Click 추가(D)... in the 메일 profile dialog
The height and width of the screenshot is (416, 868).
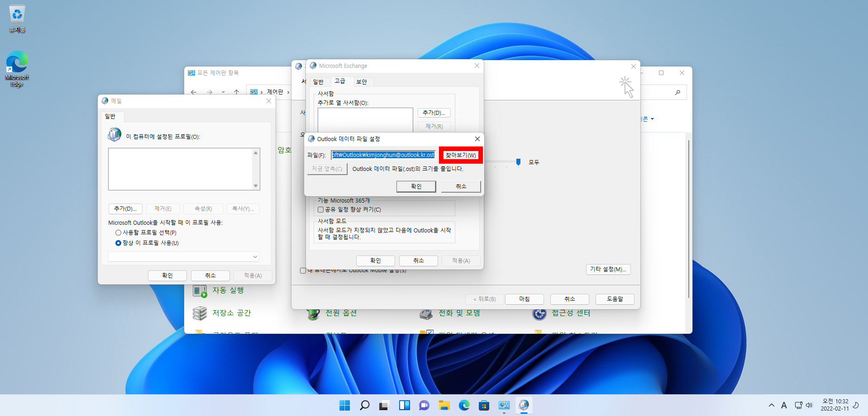[x=125, y=209]
